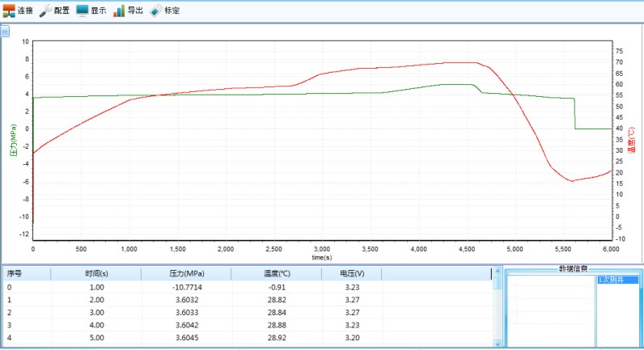
Task: Select temperature cell -0.91
Action: tap(277, 287)
